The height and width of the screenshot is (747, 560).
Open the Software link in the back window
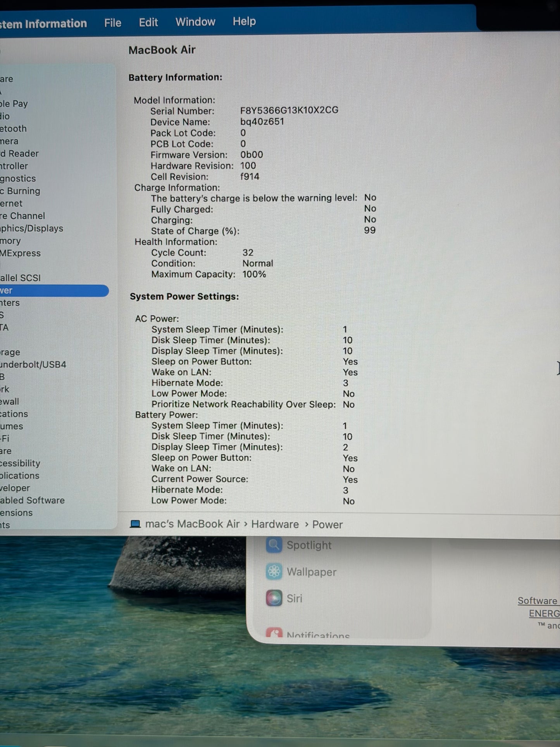pyautogui.click(x=539, y=600)
